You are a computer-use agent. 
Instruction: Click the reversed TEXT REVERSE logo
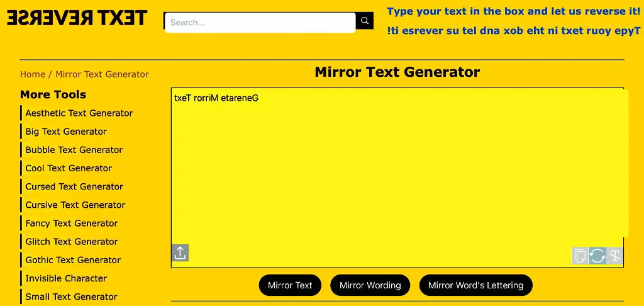pyautogui.click(x=77, y=18)
